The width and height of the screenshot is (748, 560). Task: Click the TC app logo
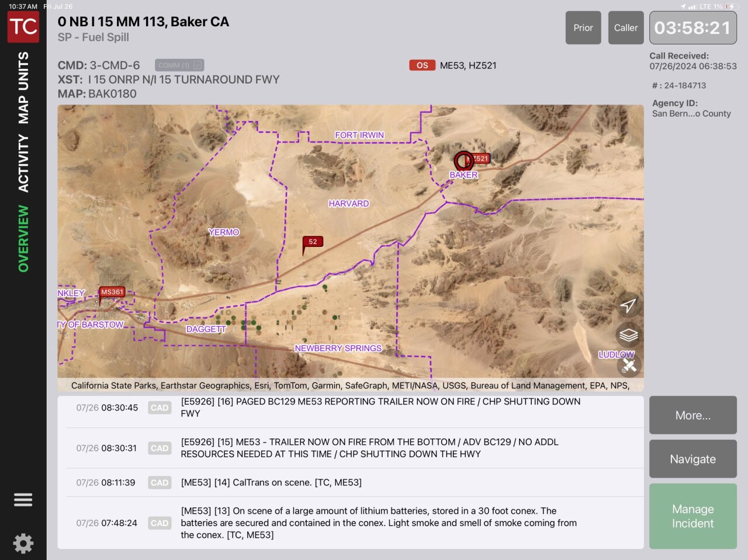click(x=23, y=26)
